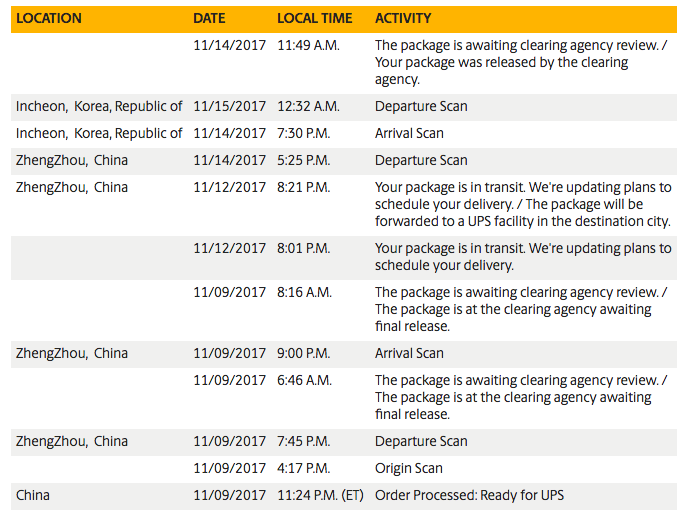Select ZhengZhou Arrival Scan at 9:00 P.M.
682x515 pixels.
point(344,354)
